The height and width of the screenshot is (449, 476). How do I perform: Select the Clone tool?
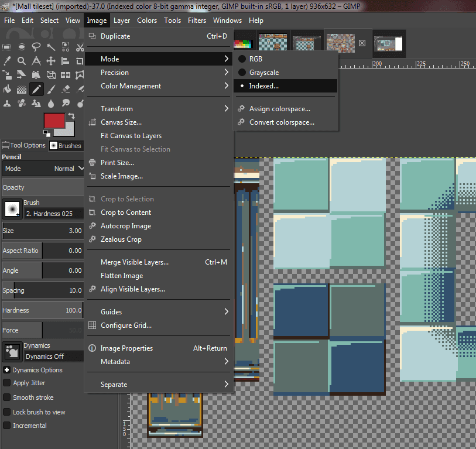pos(8,103)
